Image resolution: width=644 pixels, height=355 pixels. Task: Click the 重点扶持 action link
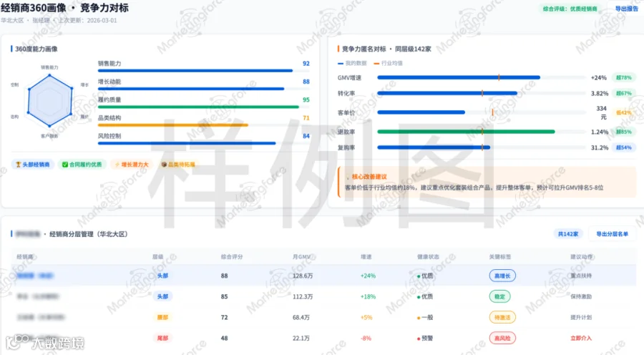tap(581, 276)
